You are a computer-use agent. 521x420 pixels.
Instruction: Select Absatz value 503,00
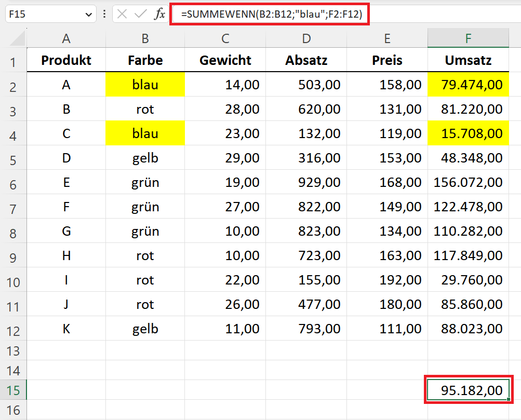(x=306, y=85)
